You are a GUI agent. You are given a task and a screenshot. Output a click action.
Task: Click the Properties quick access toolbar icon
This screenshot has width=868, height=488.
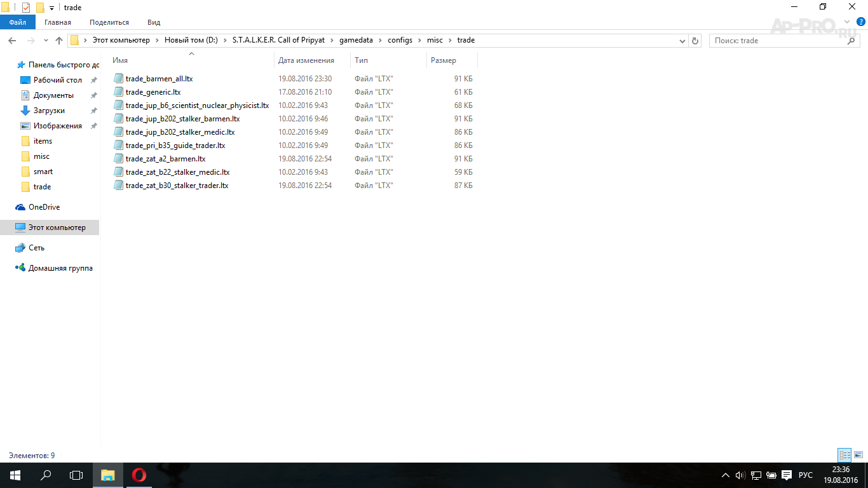25,8
